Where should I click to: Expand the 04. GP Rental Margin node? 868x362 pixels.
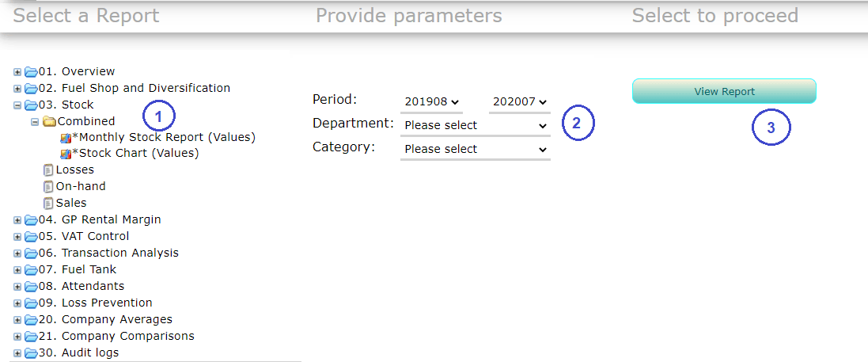17,219
